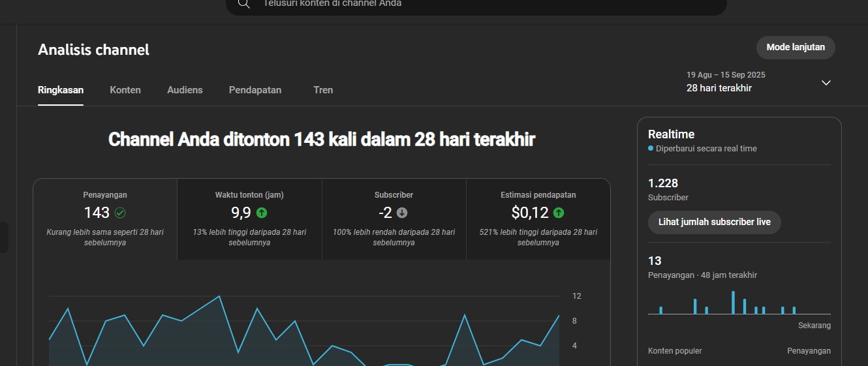Select the Penayangan metric card
This screenshot has height=366, width=868.
tap(105, 219)
